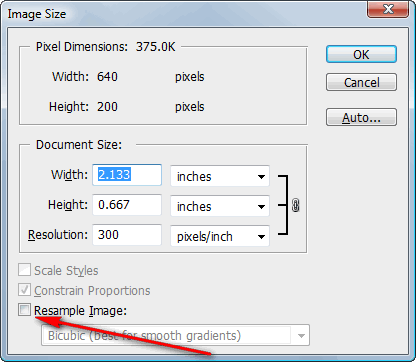Screen dimensions: 416x362
Task: Enable the Resample Image checkbox
Action: (24, 310)
